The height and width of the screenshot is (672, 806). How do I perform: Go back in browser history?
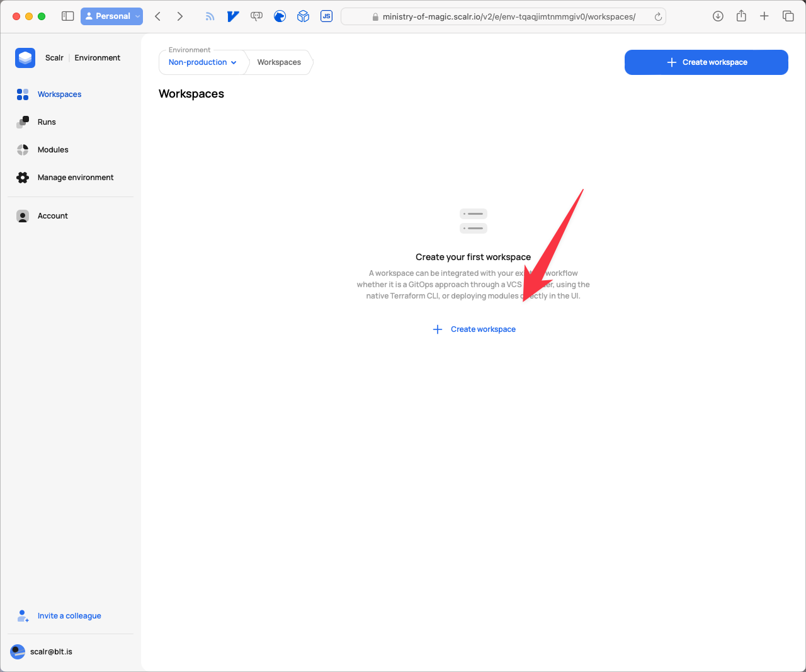pos(158,16)
